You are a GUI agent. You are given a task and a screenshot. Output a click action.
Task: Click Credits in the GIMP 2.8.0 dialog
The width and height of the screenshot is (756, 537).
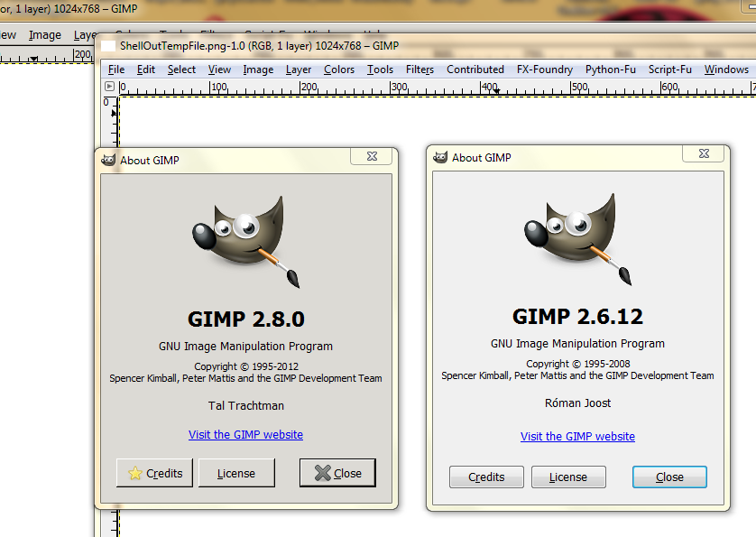pos(154,473)
